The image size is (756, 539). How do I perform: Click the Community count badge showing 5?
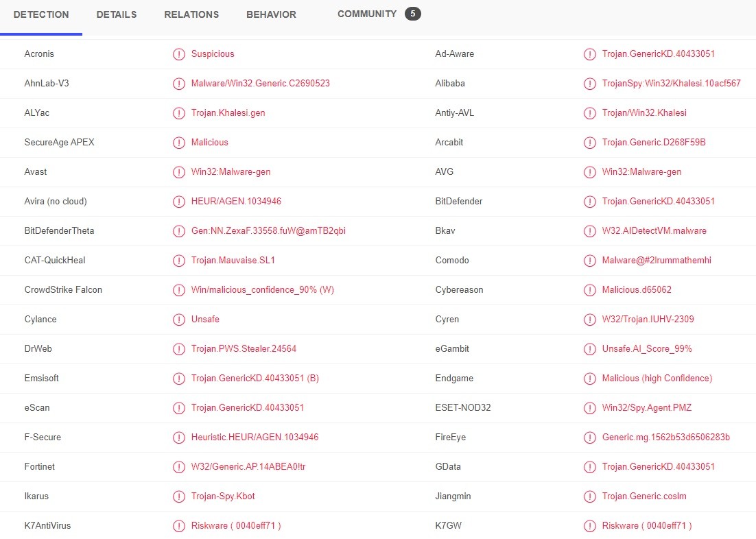413,14
